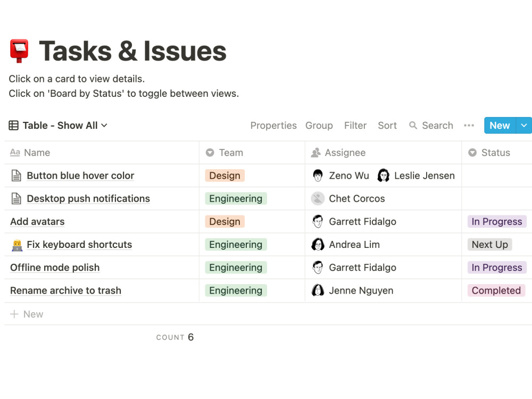
Task: Click the Team column header
Action: tap(252, 153)
